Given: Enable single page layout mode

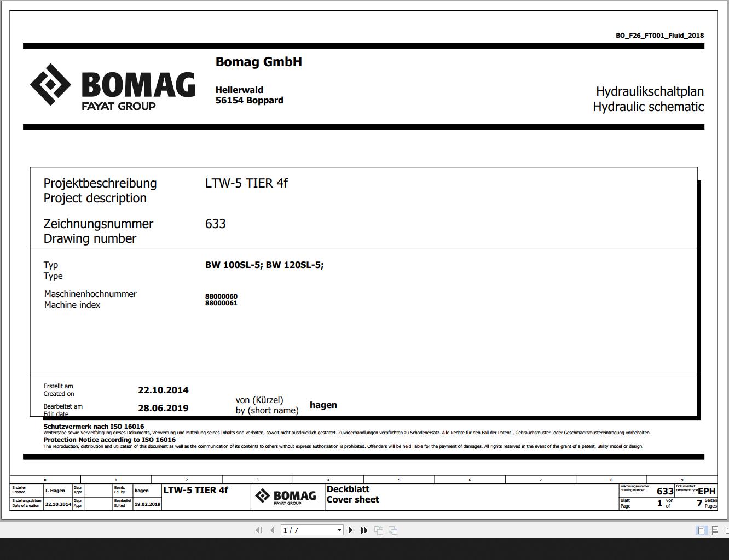Looking at the screenshot, I should click(701, 530).
